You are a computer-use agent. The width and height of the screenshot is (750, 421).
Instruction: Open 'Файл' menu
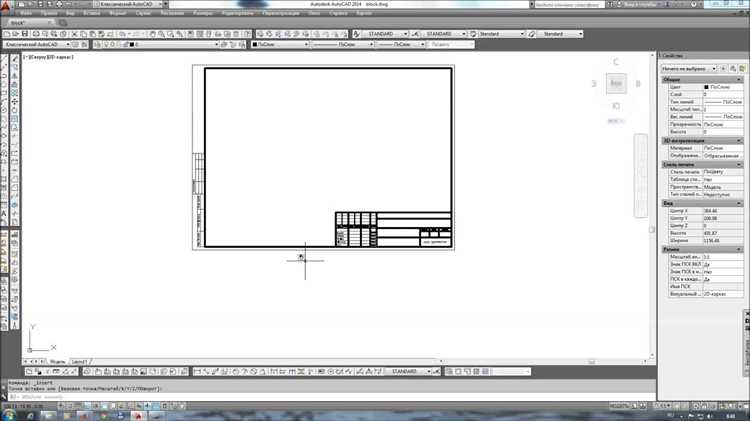tap(26, 13)
